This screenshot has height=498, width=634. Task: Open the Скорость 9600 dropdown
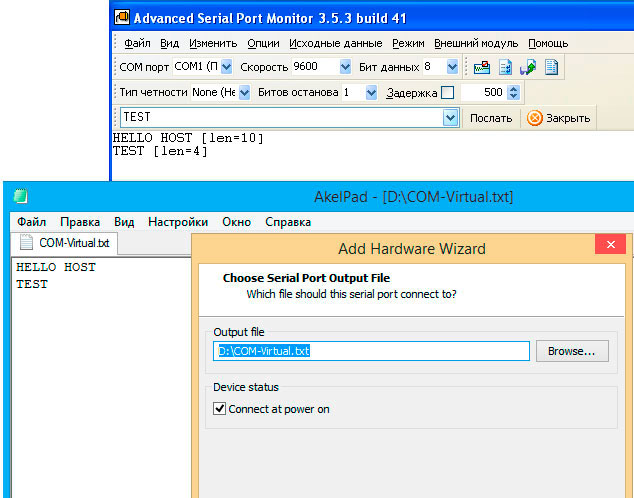tap(345, 67)
